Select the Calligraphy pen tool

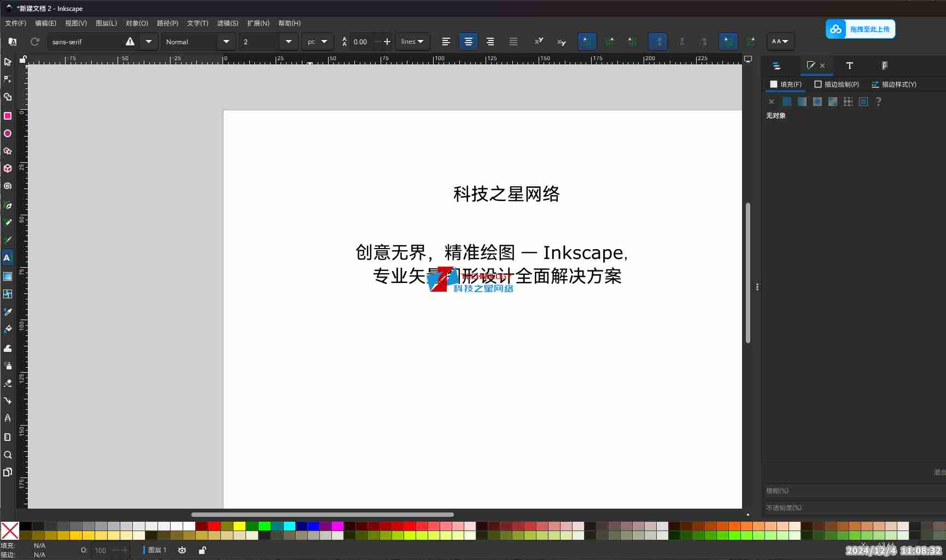[x=8, y=239]
